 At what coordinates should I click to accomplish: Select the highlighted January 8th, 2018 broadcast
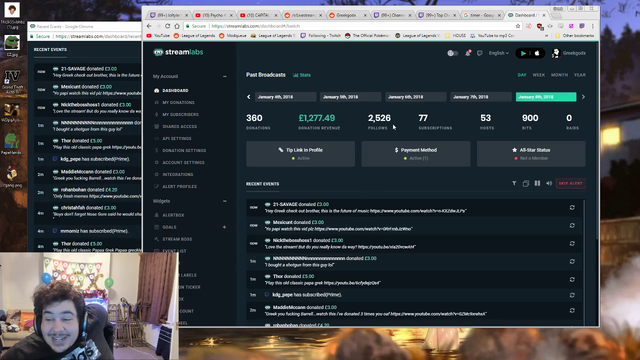click(x=546, y=97)
